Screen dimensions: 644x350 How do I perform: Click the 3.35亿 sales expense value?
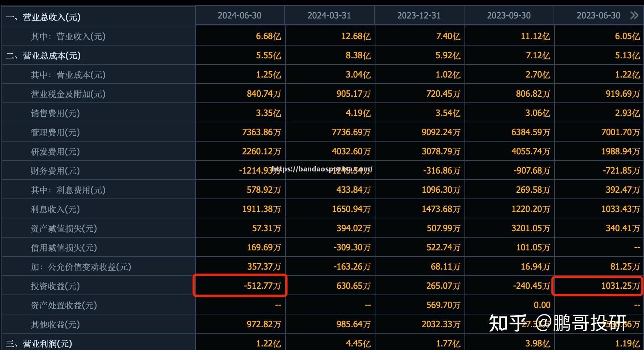[268, 113]
